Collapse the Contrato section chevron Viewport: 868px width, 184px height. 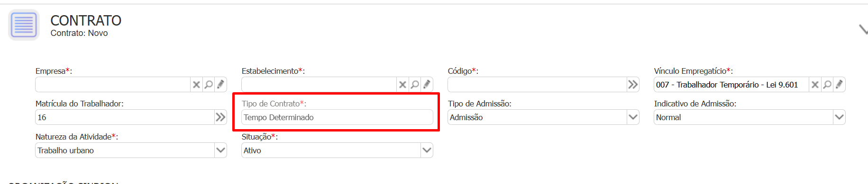pos(863,29)
